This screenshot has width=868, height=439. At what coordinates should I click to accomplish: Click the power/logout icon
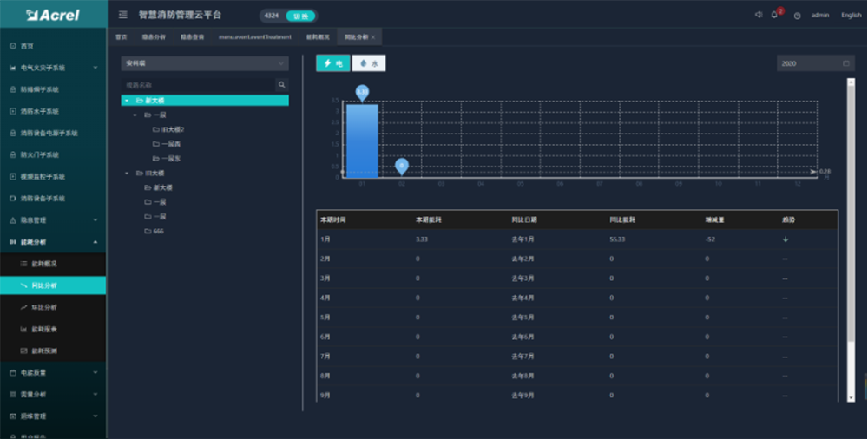pos(797,16)
